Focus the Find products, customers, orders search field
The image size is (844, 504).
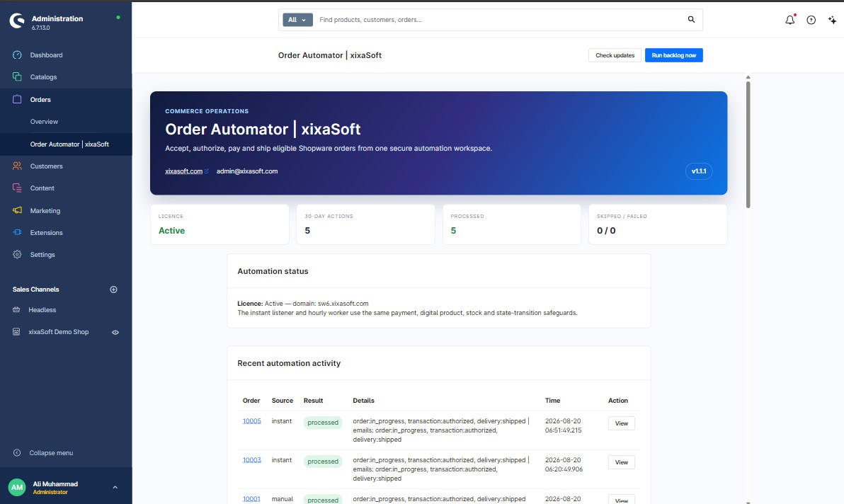[x=499, y=20]
